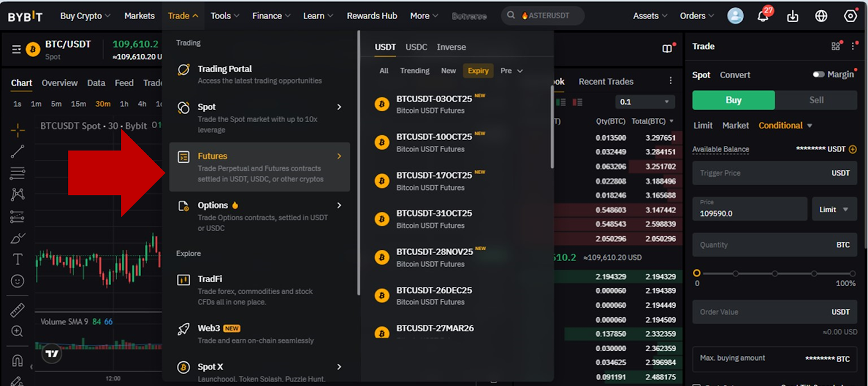Select the 5m chart interval
This screenshot has height=386, width=868.
pos(56,104)
